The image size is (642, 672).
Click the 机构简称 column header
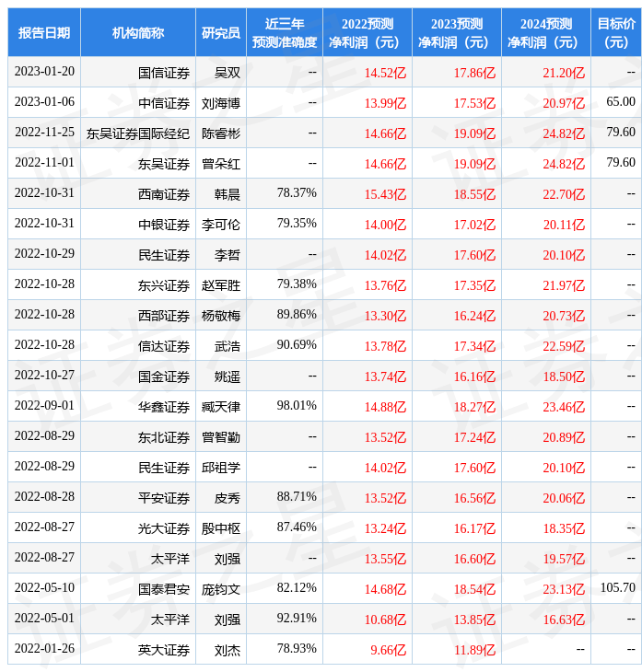[138, 33]
